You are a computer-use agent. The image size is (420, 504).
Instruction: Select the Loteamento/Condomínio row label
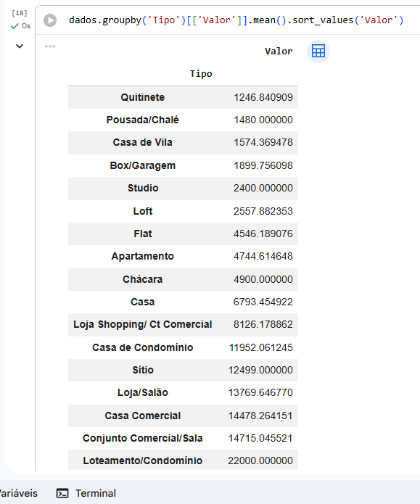[142, 460]
